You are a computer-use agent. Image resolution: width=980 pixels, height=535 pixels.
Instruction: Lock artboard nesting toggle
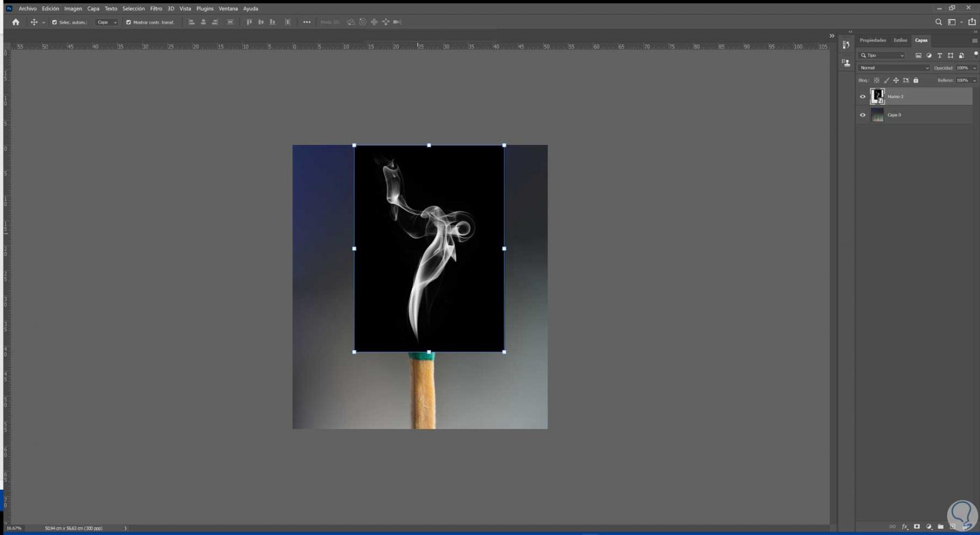[x=906, y=80]
